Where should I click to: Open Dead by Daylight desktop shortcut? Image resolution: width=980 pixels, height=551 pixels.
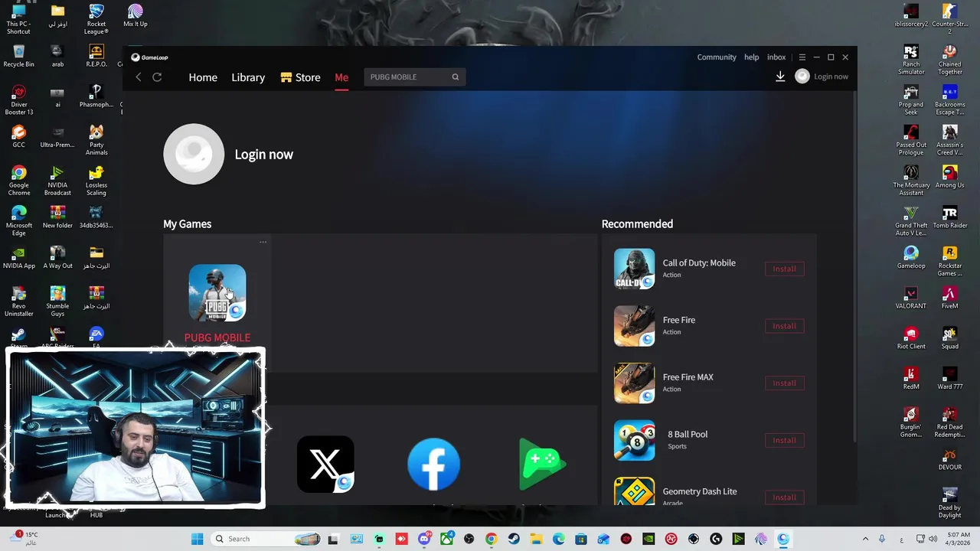[949, 503]
